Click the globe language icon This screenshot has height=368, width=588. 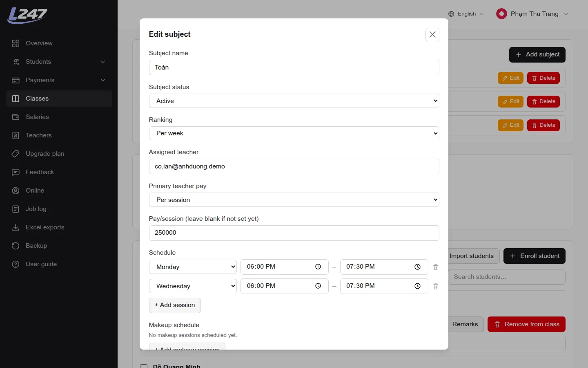(451, 14)
